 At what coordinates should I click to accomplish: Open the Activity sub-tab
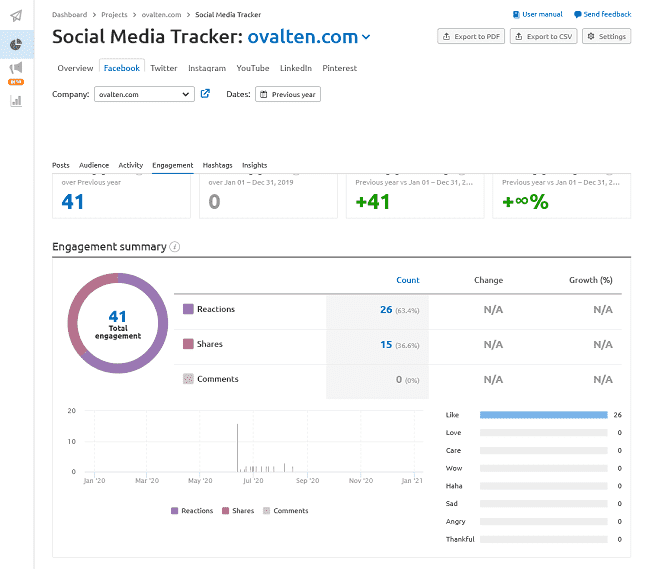131,165
